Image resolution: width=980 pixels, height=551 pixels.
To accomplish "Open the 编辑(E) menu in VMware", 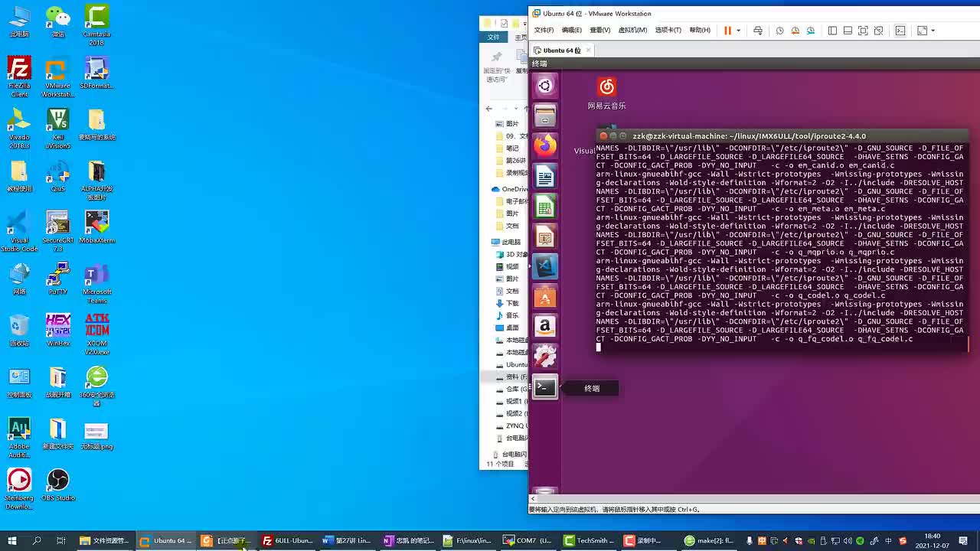I will click(x=572, y=31).
